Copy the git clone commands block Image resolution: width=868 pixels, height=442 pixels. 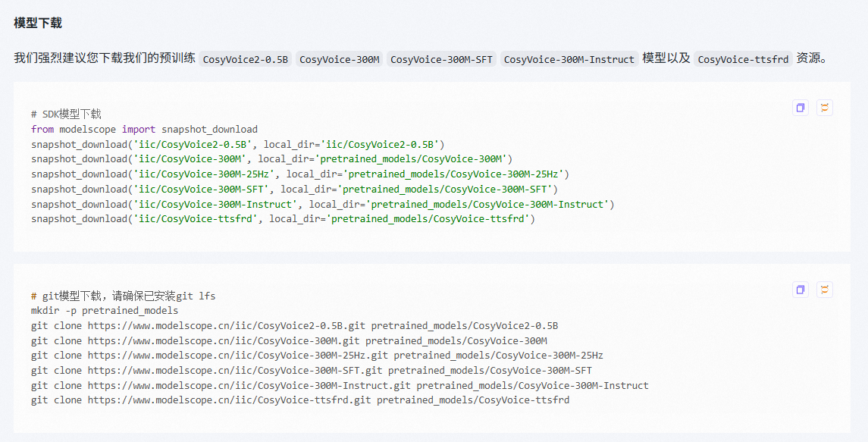(800, 290)
